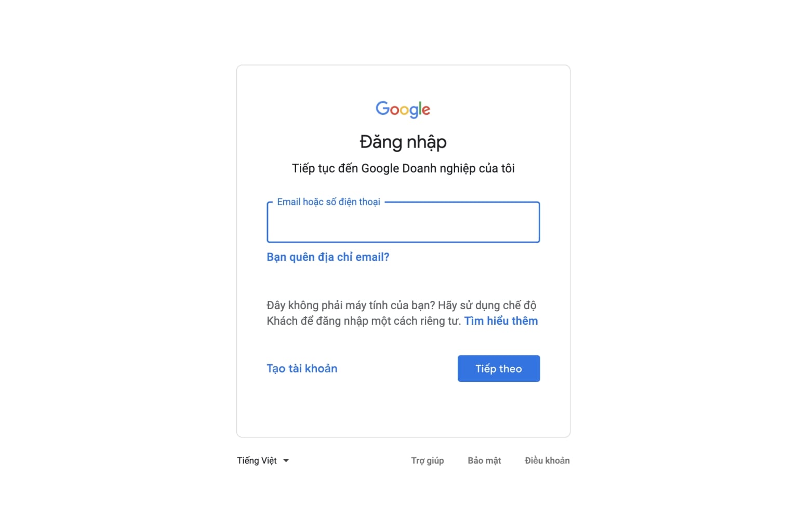Click the red letter e in Google logo
This screenshot has height=532, width=798.
[425, 110]
